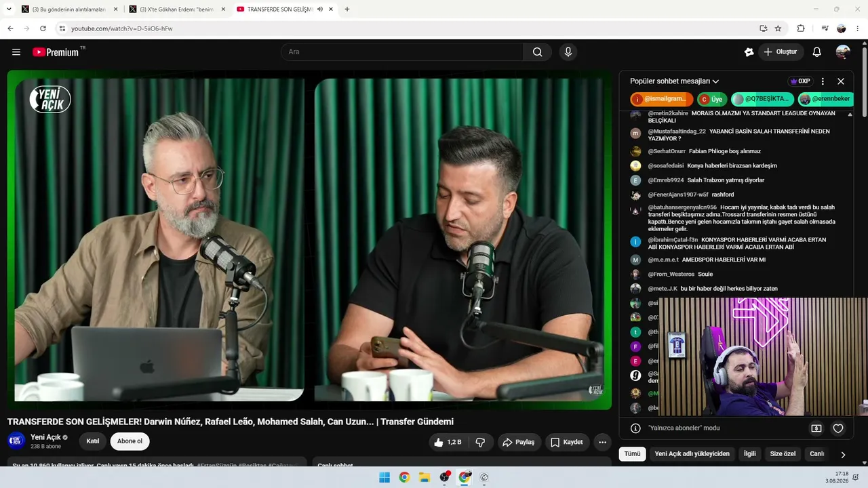Open File Explorer from the taskbar

(x=425, y=477)
